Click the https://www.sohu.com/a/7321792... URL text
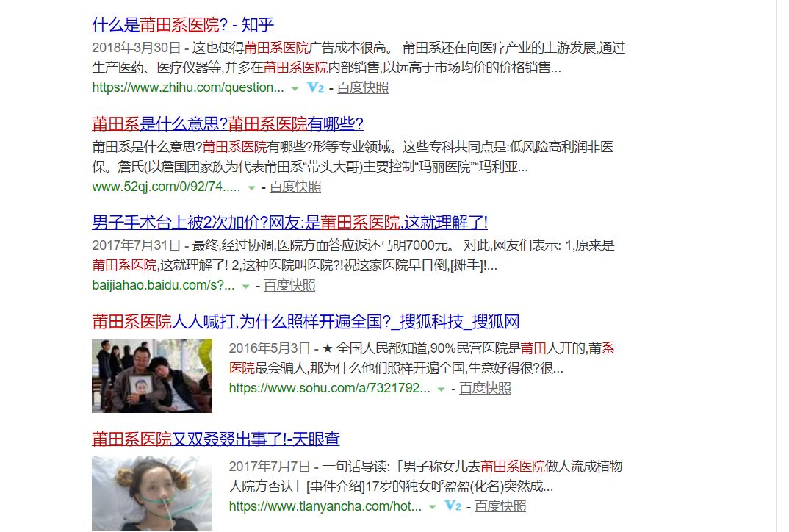Screen dimensions: 789x532 [330, 388]
